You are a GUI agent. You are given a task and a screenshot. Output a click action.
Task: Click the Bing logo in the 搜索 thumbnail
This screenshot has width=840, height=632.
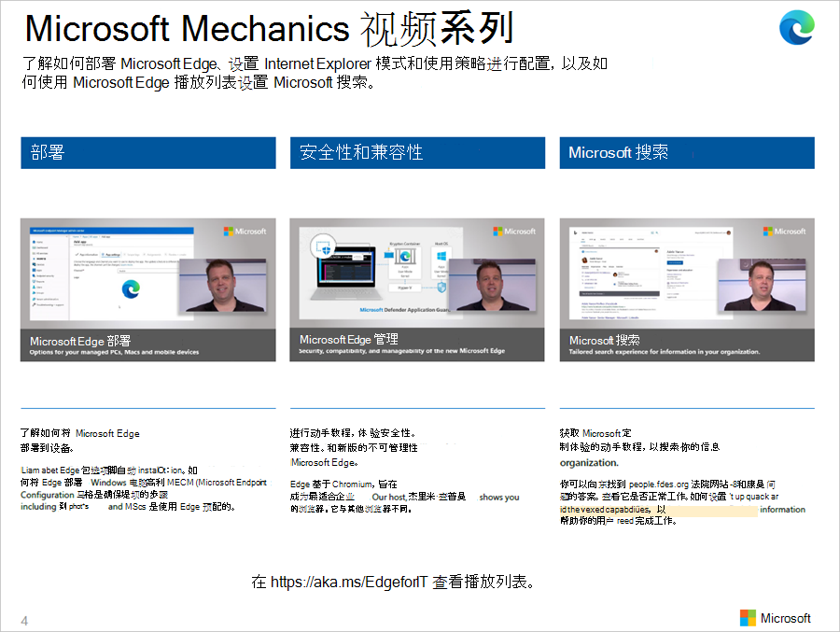(575, 232)
